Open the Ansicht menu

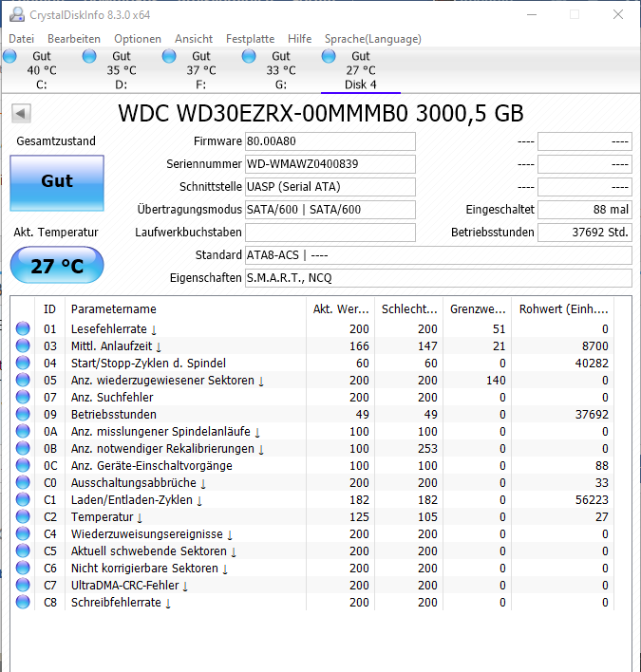[x=194, y=39]
